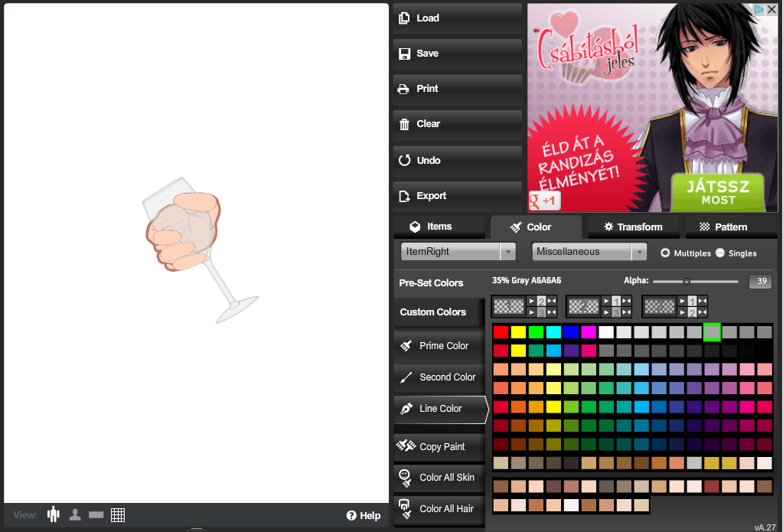Close the advertisement with X icon
783x532 pixels.
772,9
